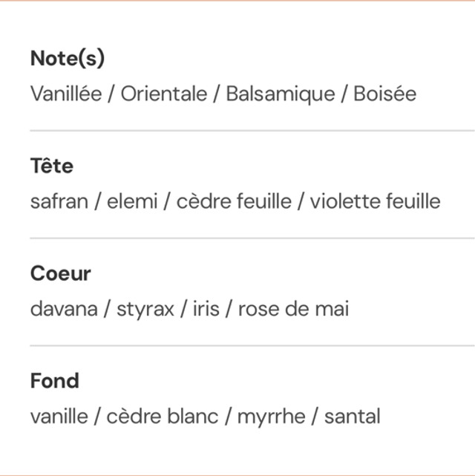Viewport: 475px width, 476px height.
Task: Click the Coeur section heading
Action: (61, 273)
